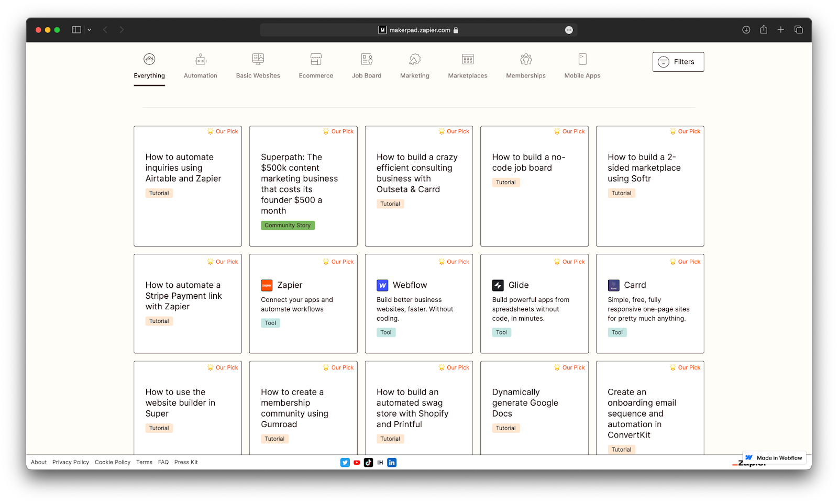Open 'How to build an automated swag store'
Viewport: 838px width, 504px height.
pos(413,408)
